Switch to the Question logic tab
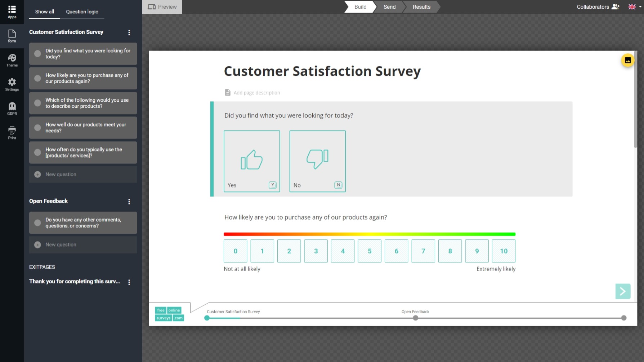 [x=82, y=12]
